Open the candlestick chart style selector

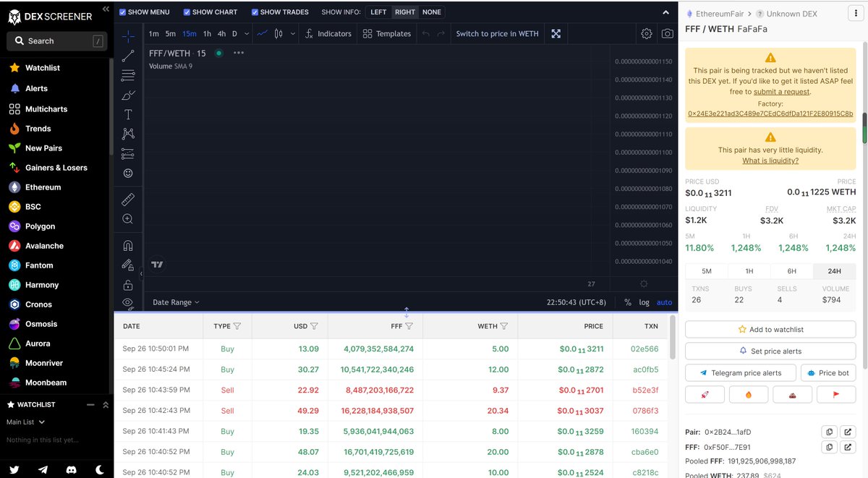[x=278, y=33]
